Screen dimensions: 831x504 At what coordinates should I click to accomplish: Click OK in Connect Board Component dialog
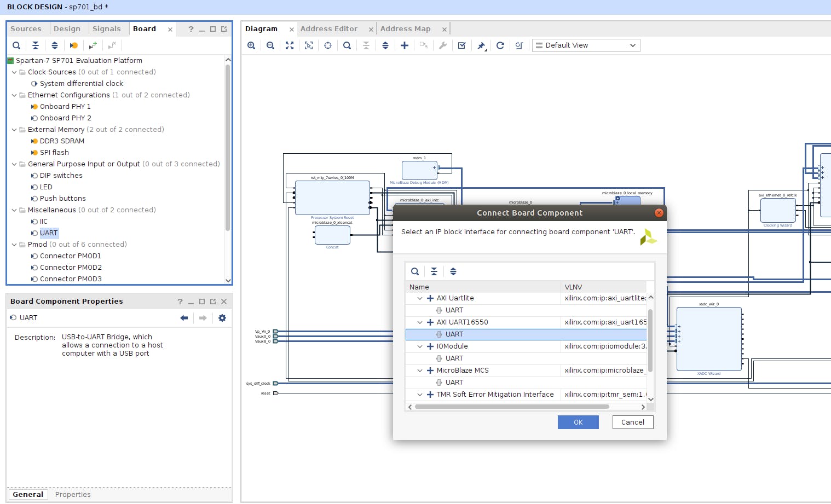click(578, 422)
